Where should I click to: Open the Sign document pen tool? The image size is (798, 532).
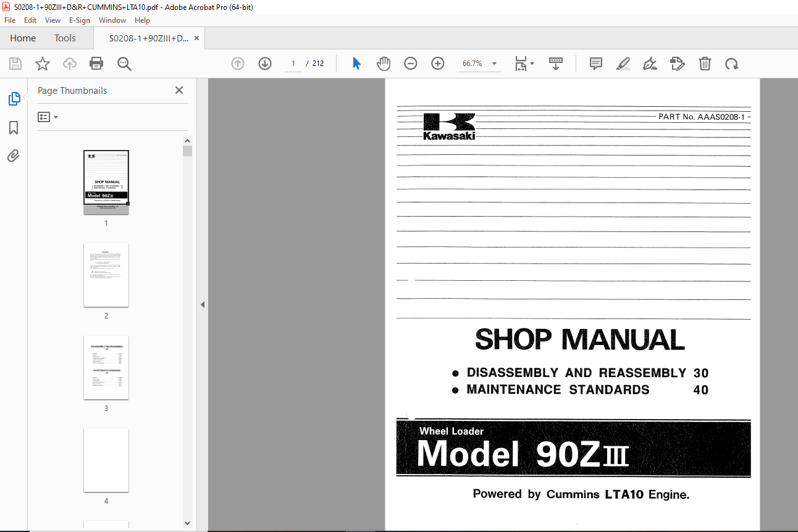coord(650,64)
